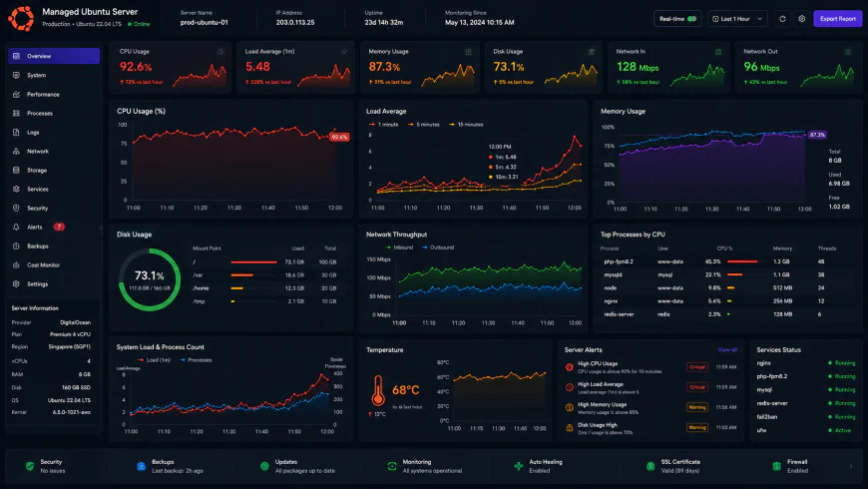Select the /home mount point row
The height and width of the screenshot is (489, 868).
point(264,288)
